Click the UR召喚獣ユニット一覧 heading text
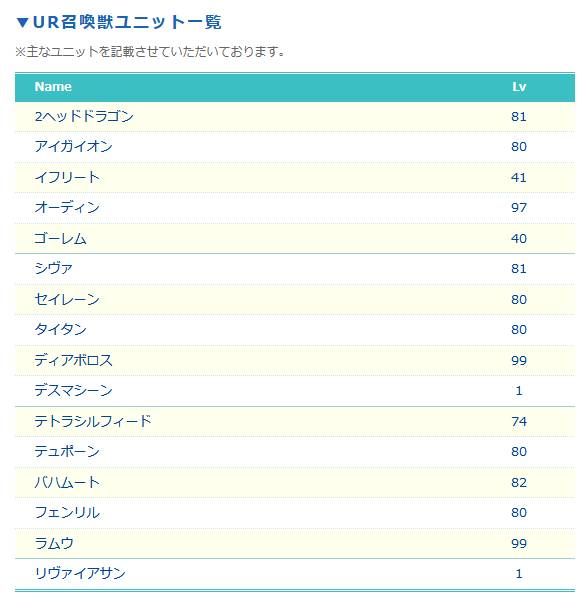 click(127, 22)
